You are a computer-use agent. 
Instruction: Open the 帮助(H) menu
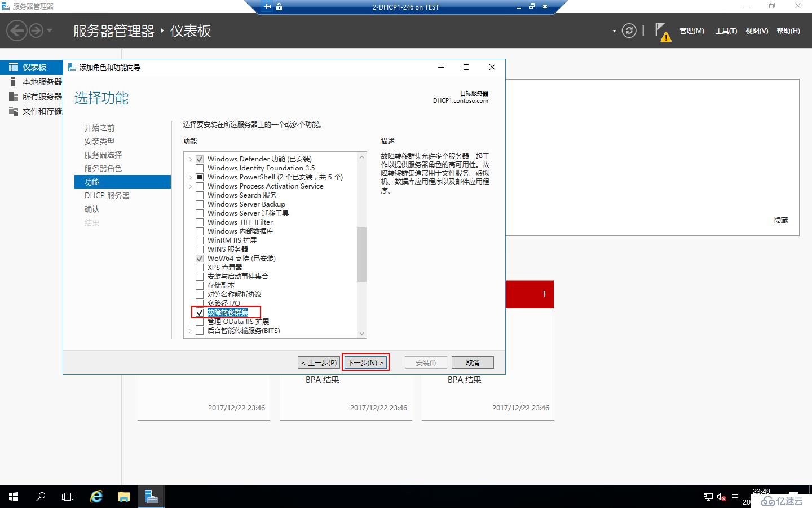(x=788, y=31)
